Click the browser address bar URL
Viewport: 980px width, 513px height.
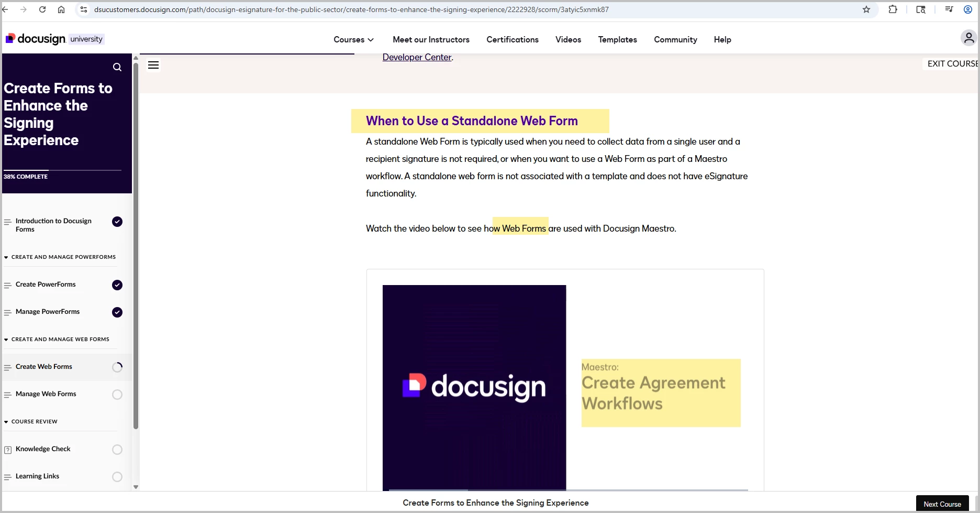pos(351,9)
